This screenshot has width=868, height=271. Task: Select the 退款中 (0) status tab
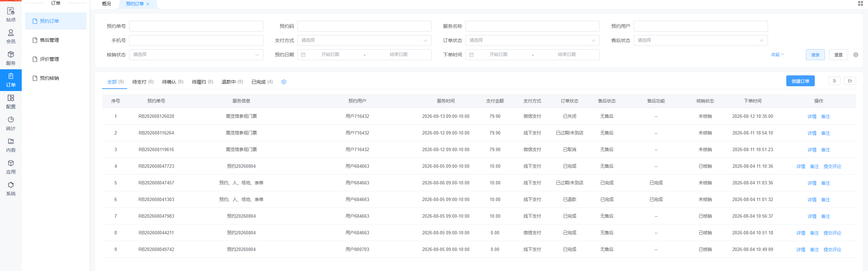click(x=232, y=82)
